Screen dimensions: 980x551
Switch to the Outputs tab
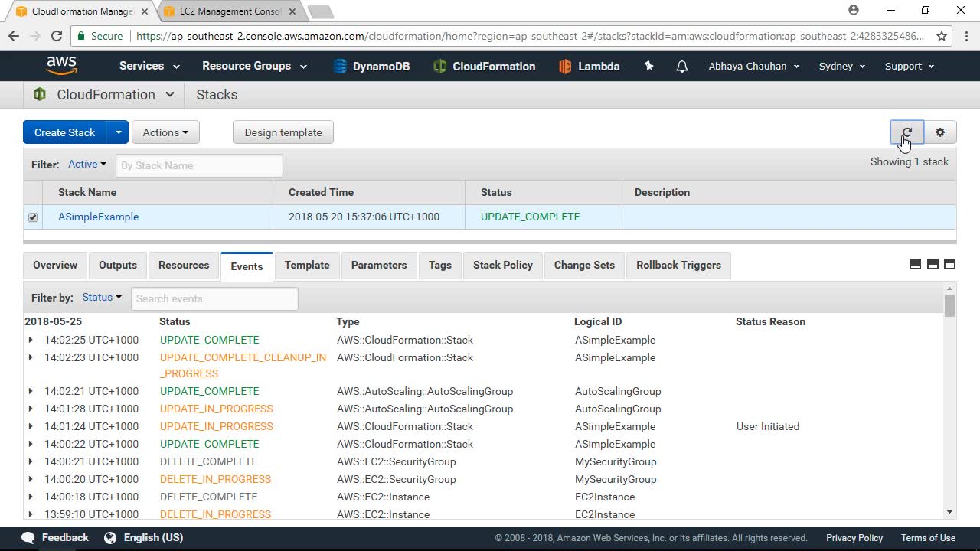(118, 265)
